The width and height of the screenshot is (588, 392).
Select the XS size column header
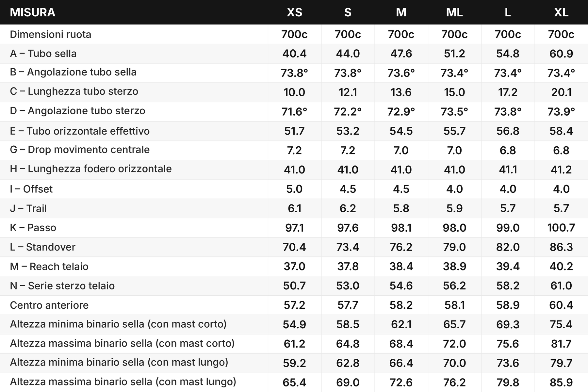[x=294, y=12]
